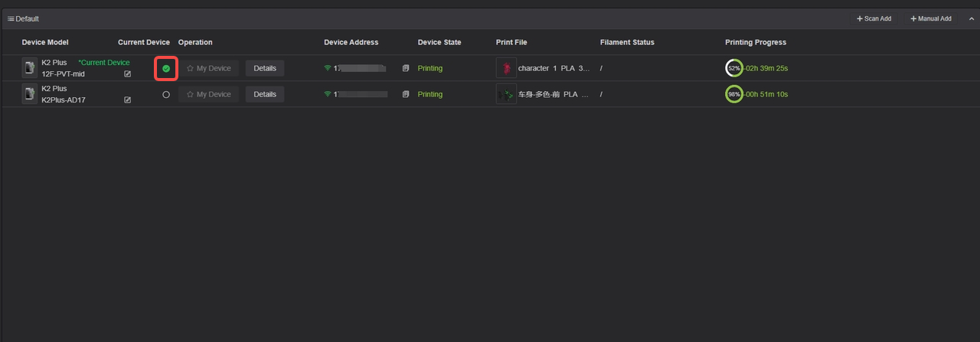Open Details for 12F-PVT-mid printer
This screenshot has width=980, height=342.
265,68
